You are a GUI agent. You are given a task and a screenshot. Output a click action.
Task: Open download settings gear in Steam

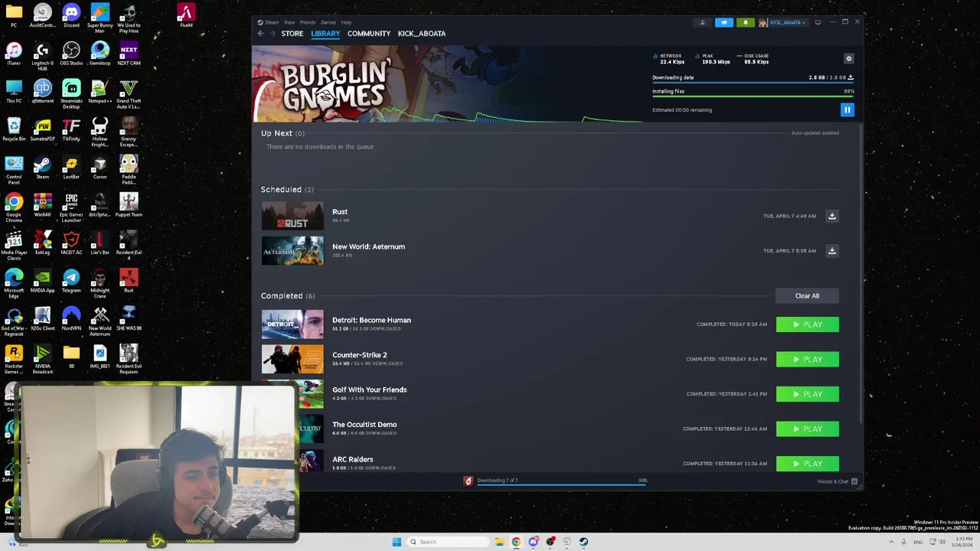click(x=848, y=59)
